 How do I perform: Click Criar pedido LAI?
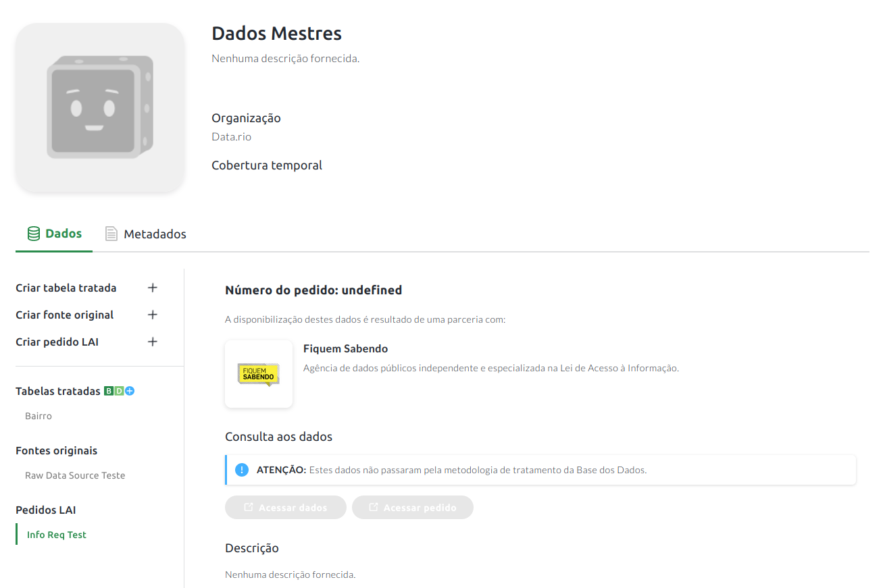coord(57,342)
